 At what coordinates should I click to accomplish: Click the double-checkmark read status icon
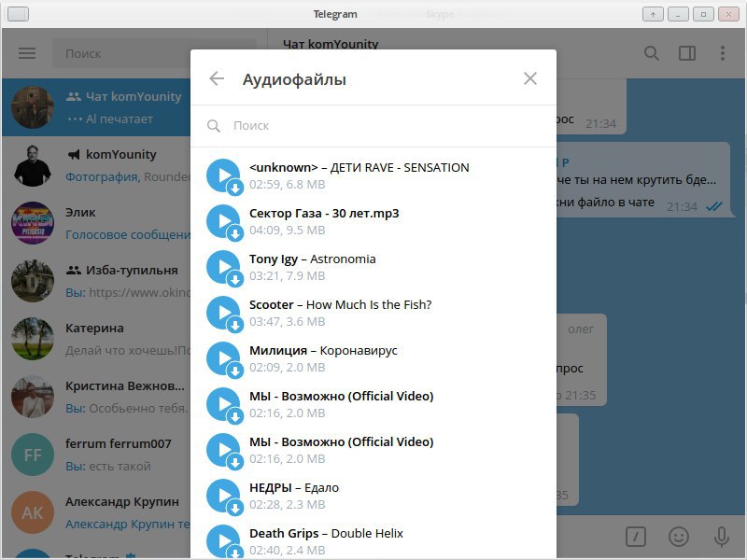click(714, 206)
